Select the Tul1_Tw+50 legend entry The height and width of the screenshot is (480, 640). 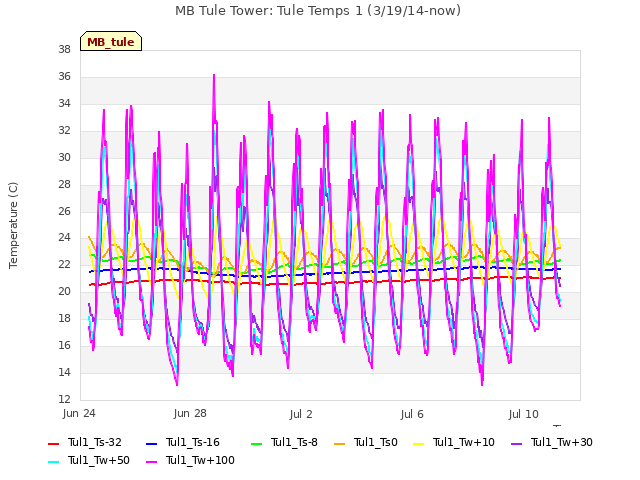pyautogui.click(x=89, y=460)
